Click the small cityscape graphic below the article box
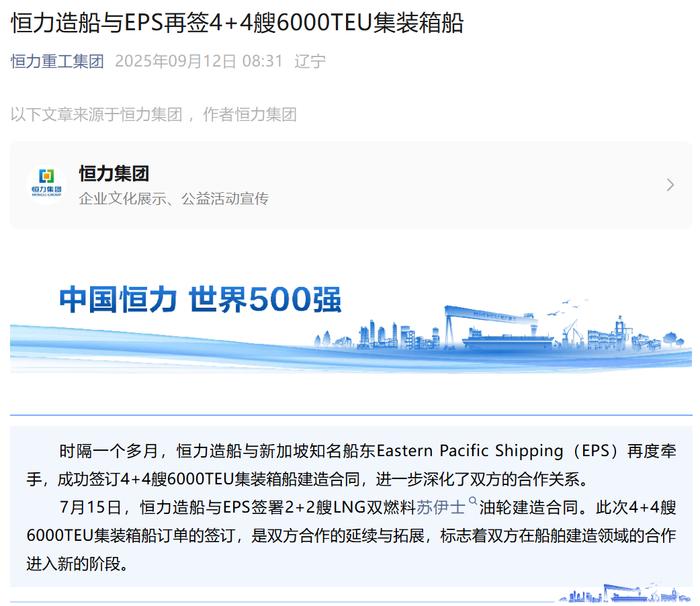 [x=625, y=593]
